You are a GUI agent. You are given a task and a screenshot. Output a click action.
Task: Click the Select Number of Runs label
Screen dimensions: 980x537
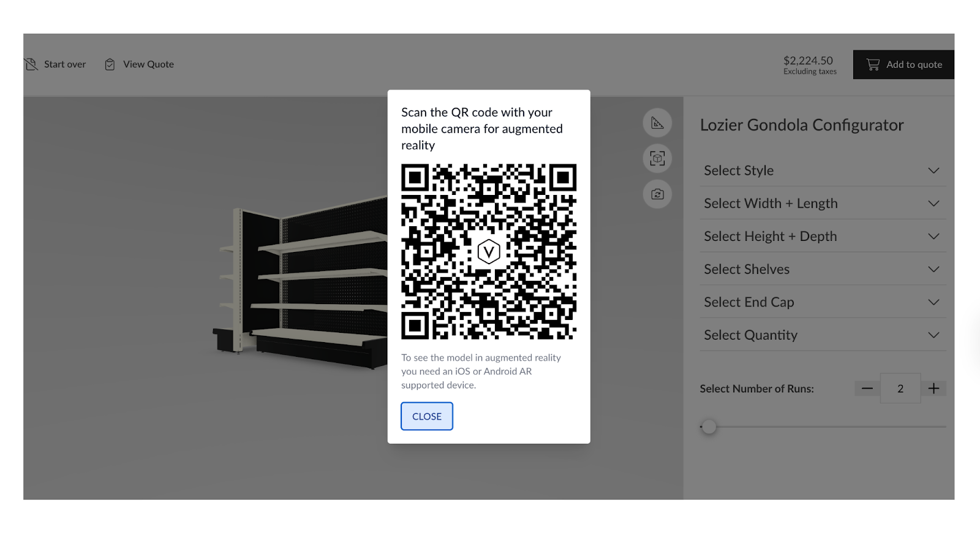(756, 389)
